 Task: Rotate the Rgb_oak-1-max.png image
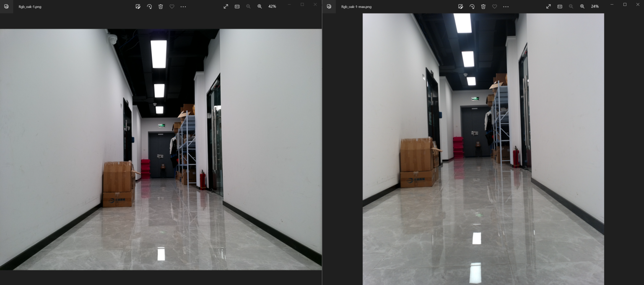pyautogui.click(x=472, y=7)
